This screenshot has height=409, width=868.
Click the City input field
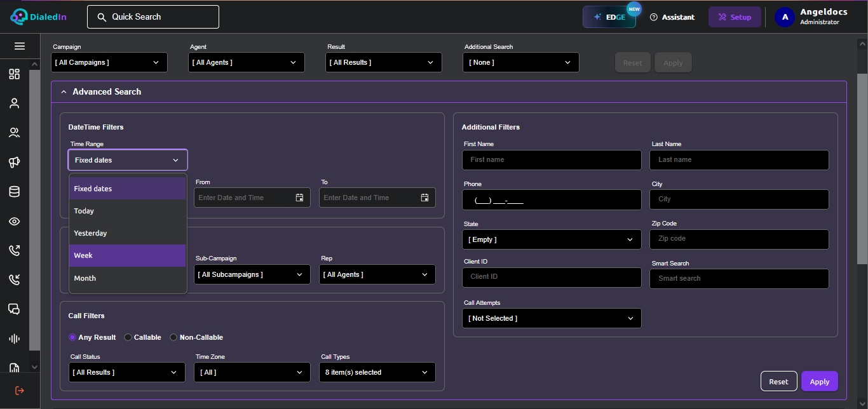(x=739, y=199)
